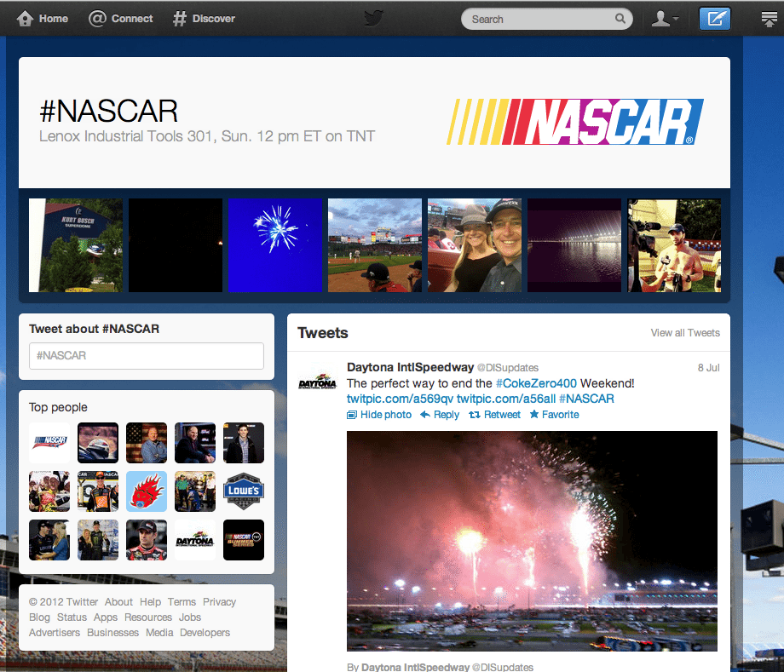
Task: Open the night track lights photo
Action: [574, 245]
